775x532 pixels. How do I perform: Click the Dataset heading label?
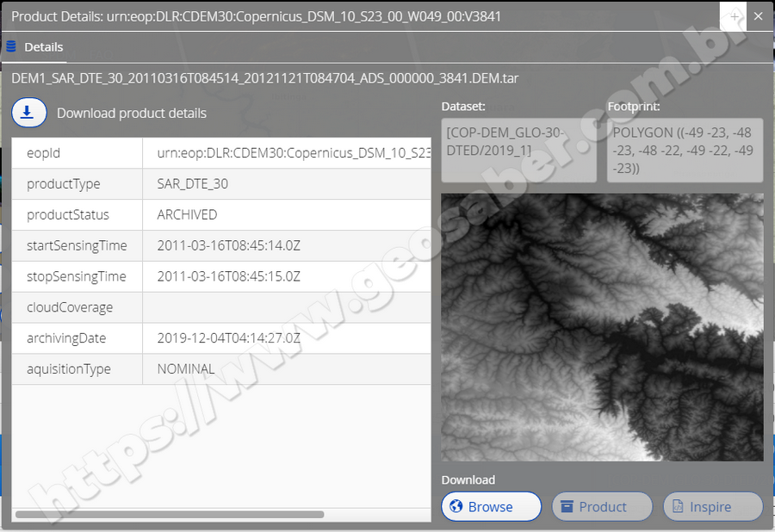coord(463,106)
